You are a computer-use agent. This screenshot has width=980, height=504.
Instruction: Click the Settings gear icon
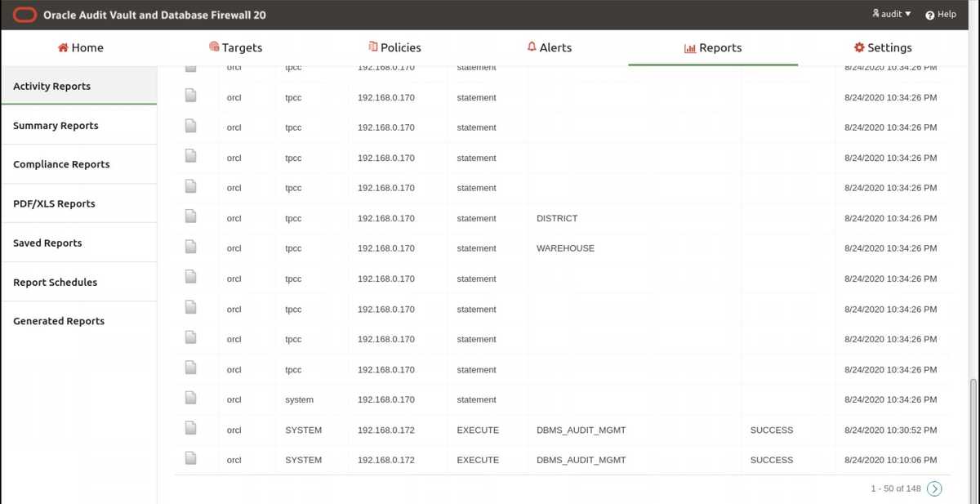857,47
